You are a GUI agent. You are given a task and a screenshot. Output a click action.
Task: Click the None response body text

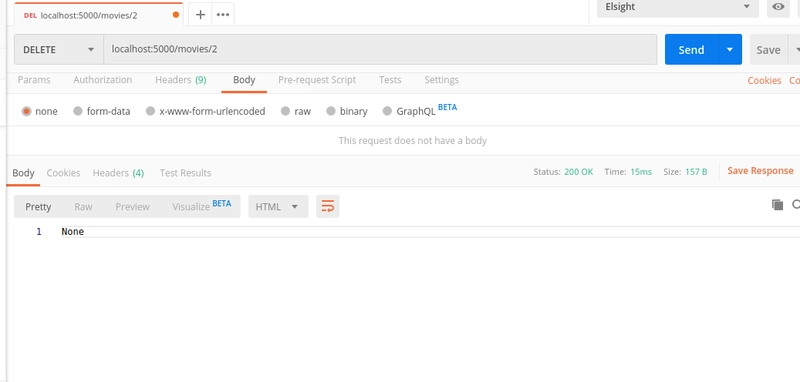tap(72, 232)
